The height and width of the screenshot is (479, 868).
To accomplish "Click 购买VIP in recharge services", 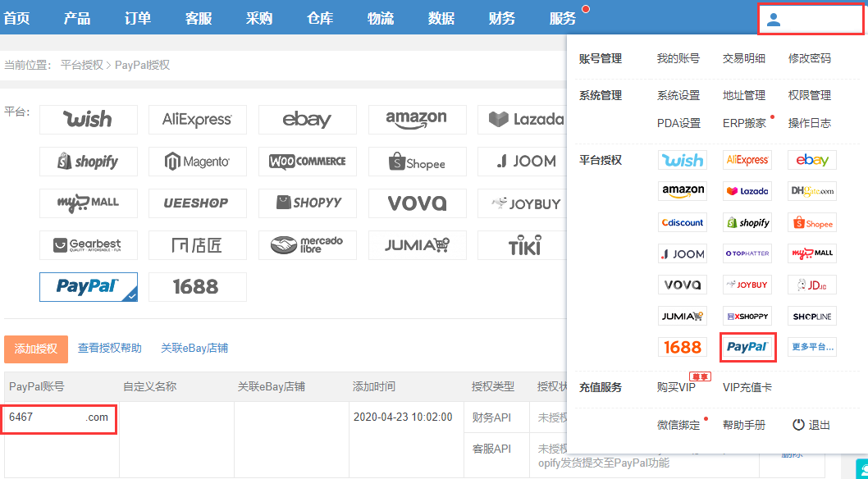I will pyautogui.click(x=676, y=388).
